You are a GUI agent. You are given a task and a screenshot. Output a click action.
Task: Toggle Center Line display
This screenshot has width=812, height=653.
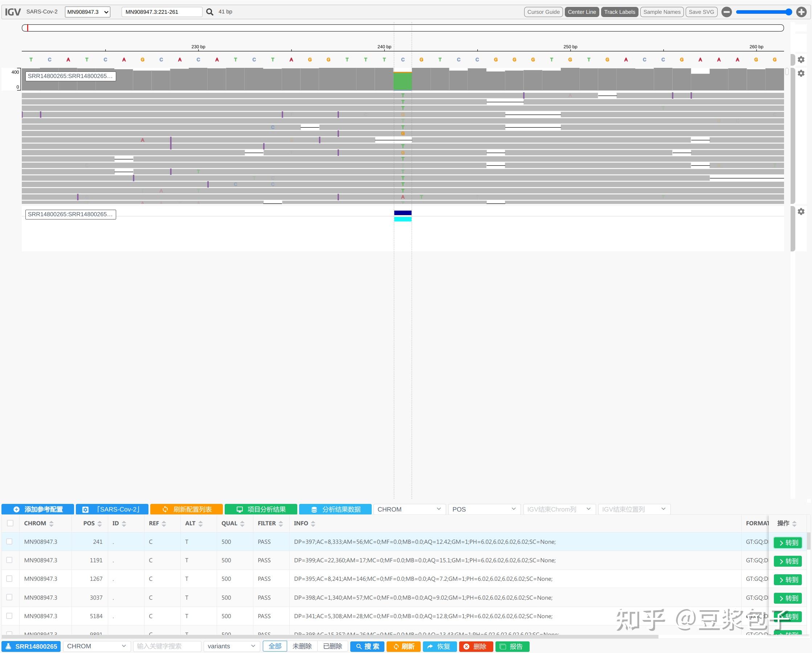(582, 12)
